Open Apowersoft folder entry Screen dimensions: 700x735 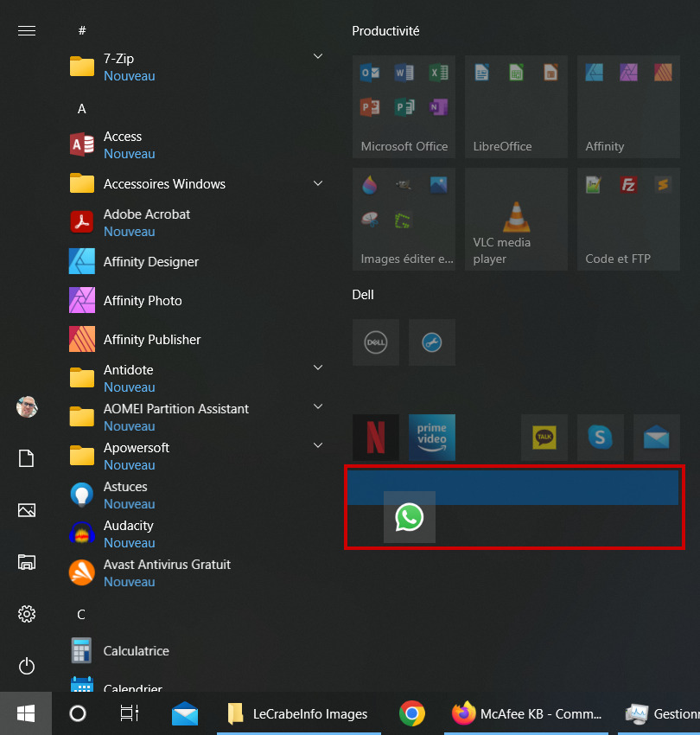tap(197, 456)
